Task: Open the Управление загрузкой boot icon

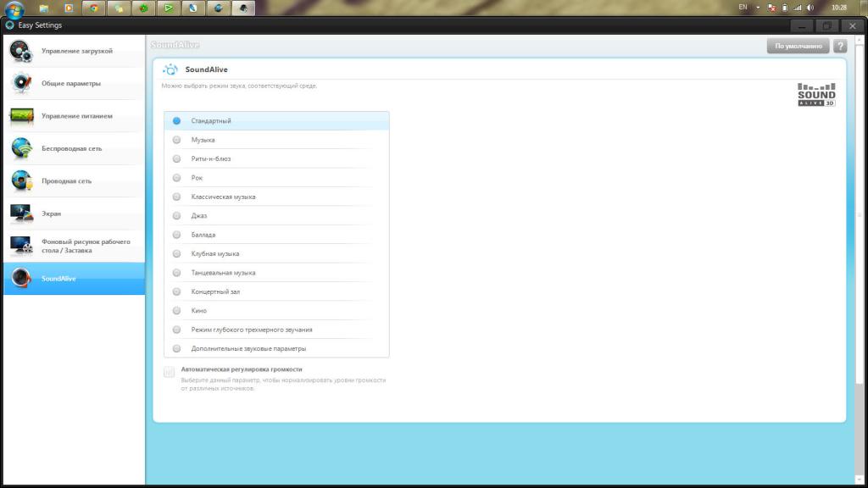Action: click(x=21, y=51)
